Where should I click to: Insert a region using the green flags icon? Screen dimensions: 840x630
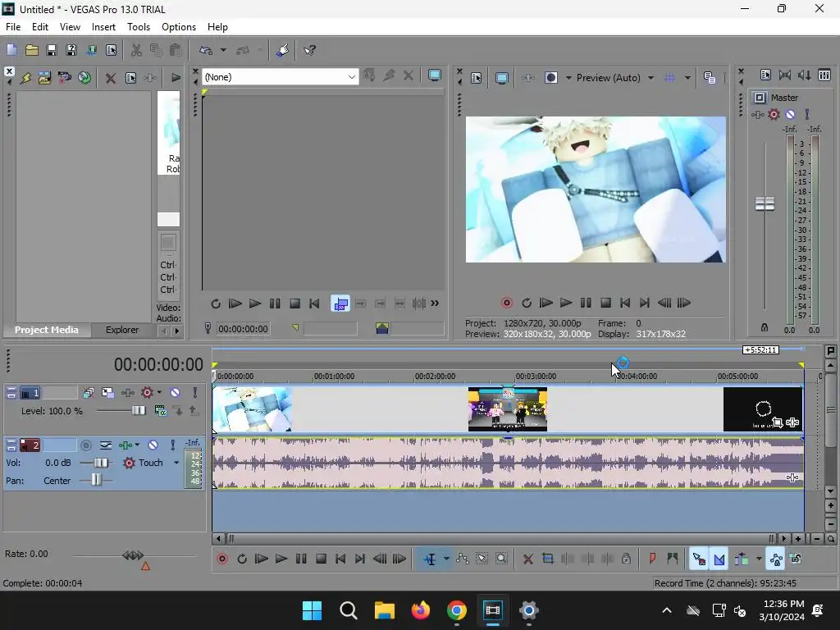[x=673, y=559]
